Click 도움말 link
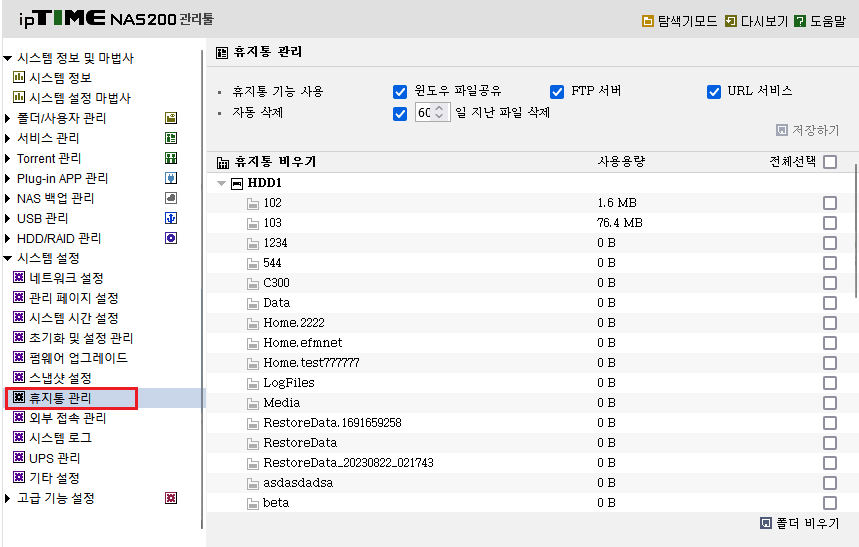This screenshot has width=859, height=547. coord(827,21)
